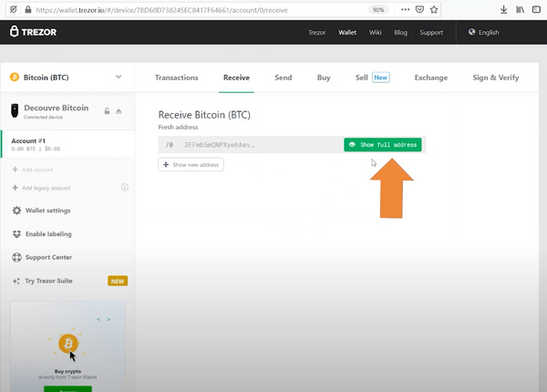This screenshot has height=392, width=547.
Task: Toggle the device lock icon
Action: point(107,111)
